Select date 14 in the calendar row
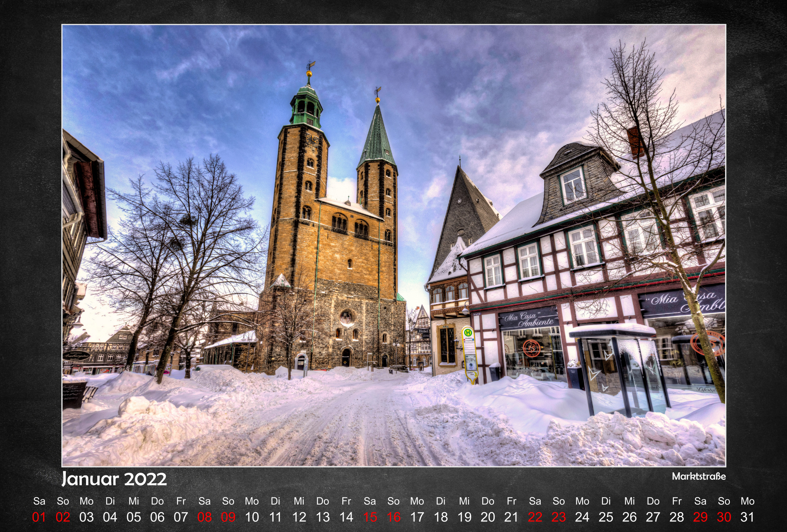 [346, 517]
